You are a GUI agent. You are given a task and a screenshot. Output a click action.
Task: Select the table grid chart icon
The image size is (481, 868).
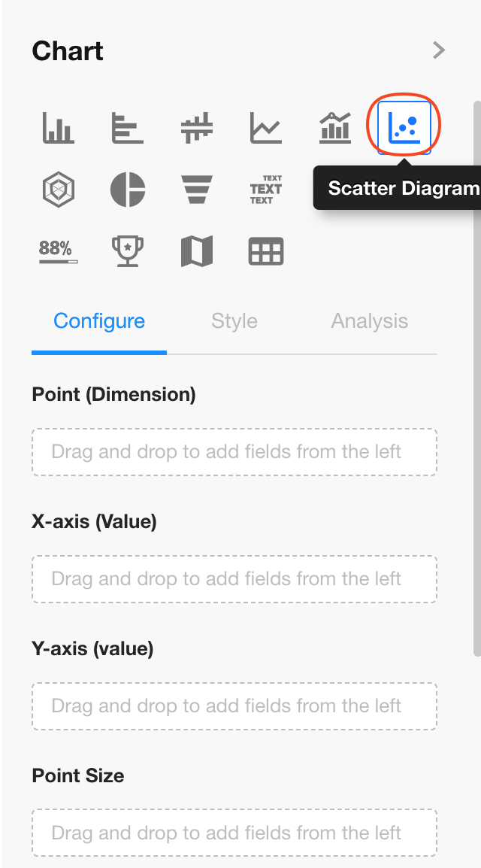266,251
